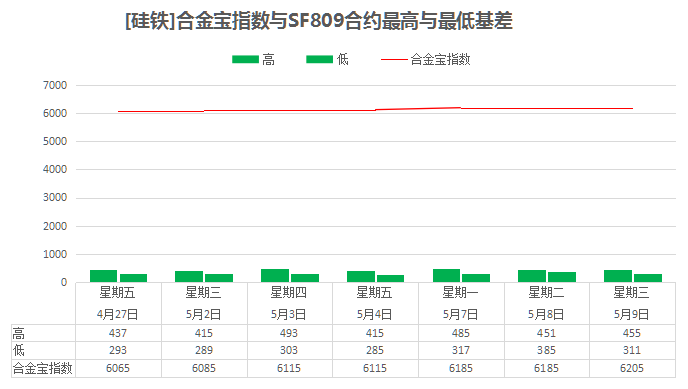The height and width of the screenshot is (389, 688).
Task: Click the green 低 legend swatch
Action: 319,59
